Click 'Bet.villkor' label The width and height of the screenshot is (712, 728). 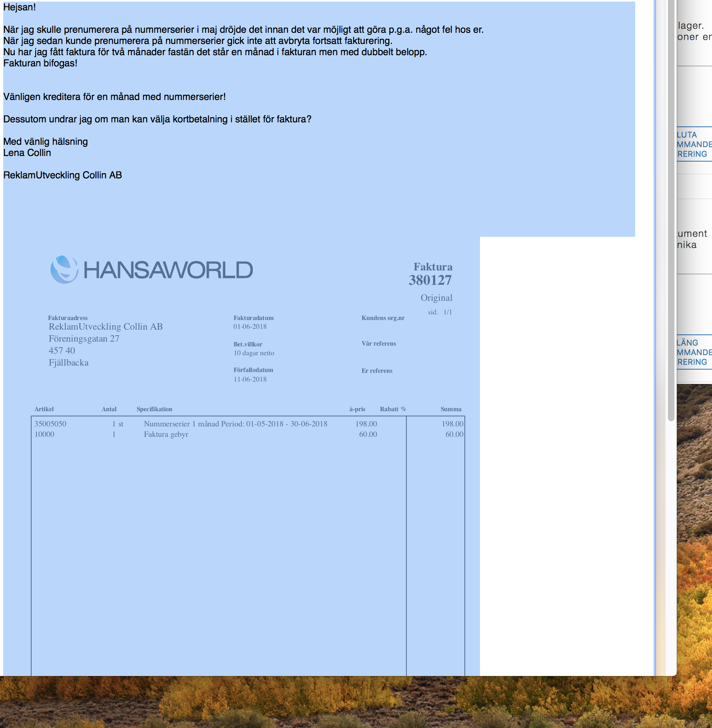(248, 344)
